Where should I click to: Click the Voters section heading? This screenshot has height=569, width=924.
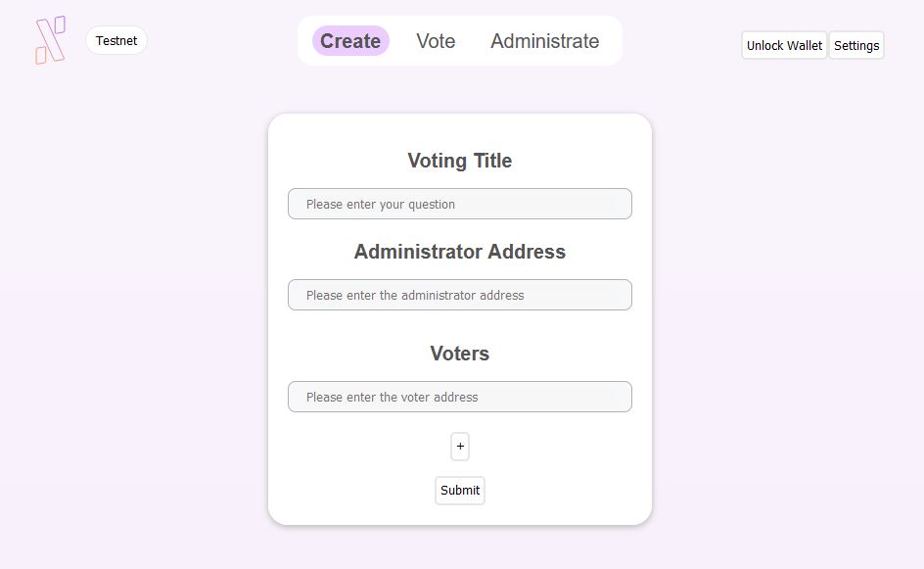(x=459, y=354)
